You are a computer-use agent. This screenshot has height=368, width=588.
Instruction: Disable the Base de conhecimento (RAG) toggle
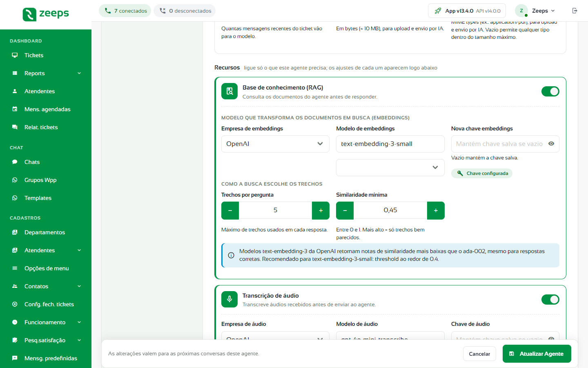(550, 92)
